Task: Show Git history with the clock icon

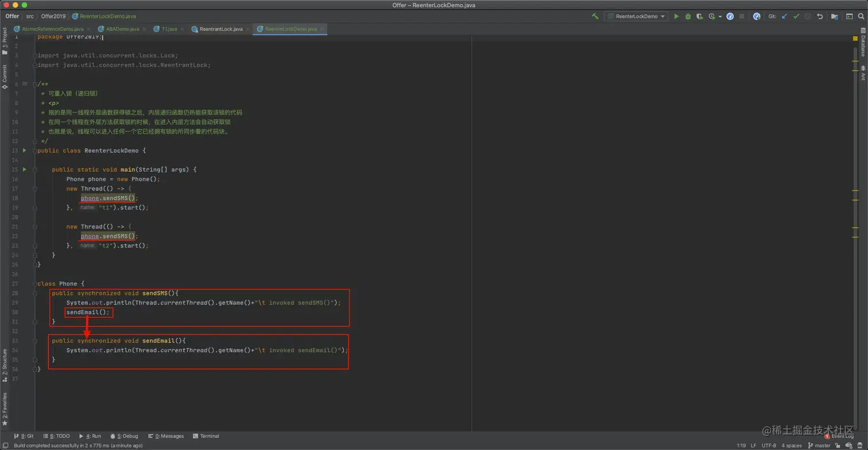Action: pyautogui.click(x=808, y=16)
